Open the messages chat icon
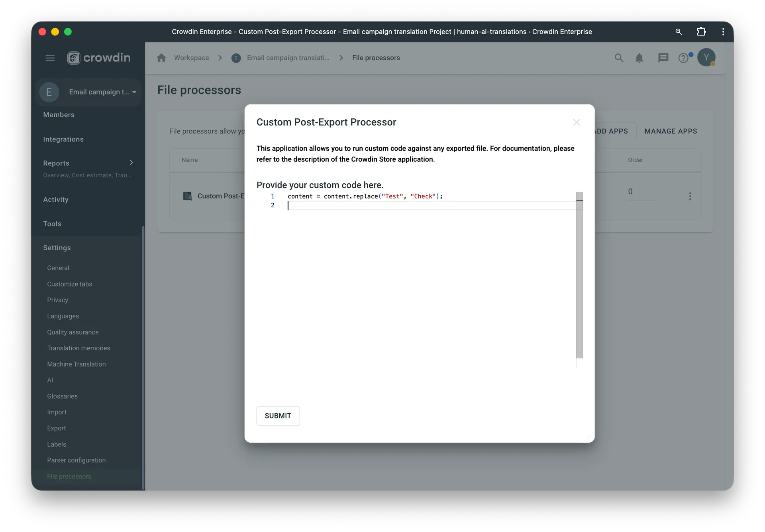765x532 pixels. pos(663,58)
